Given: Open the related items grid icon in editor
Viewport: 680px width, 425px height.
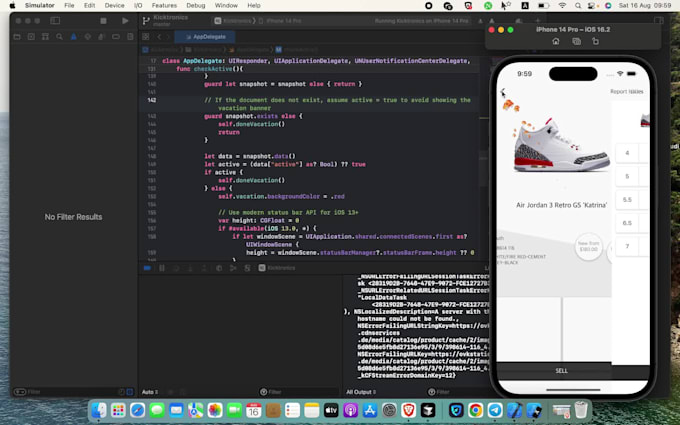Looking at the screenshot, I should point(146,37).
